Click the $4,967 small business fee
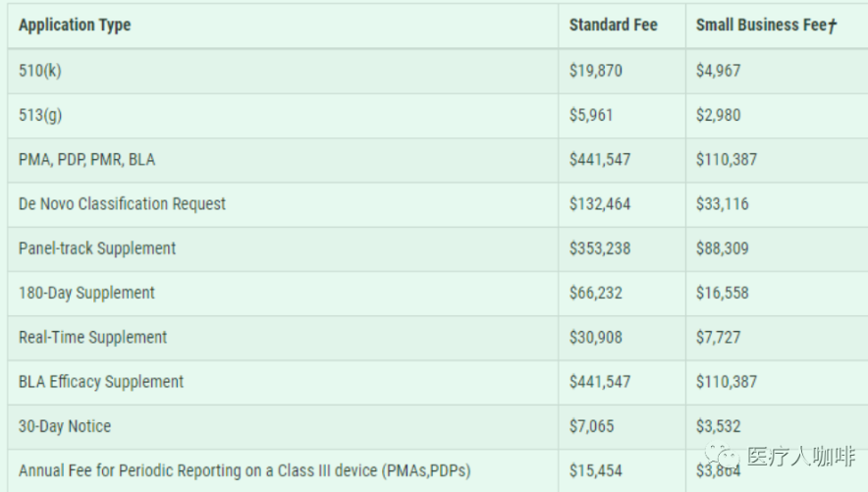The width and height of the screenshot is (868, 492). pyautogui.click(x=718, y=71)
